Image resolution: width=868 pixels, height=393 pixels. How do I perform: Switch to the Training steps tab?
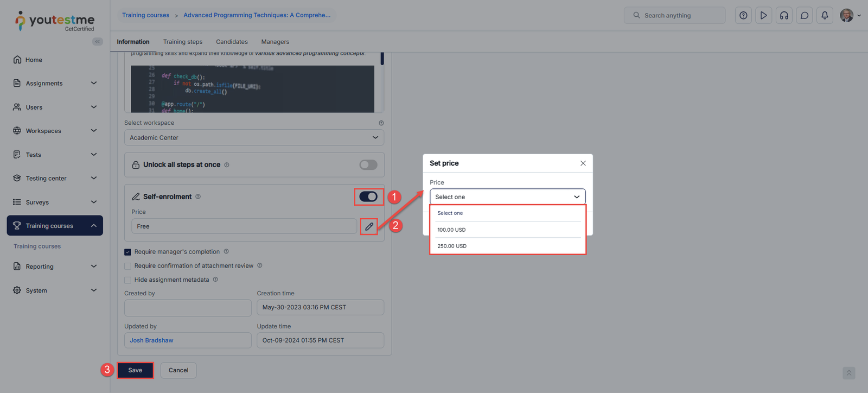tap(183, 42)
